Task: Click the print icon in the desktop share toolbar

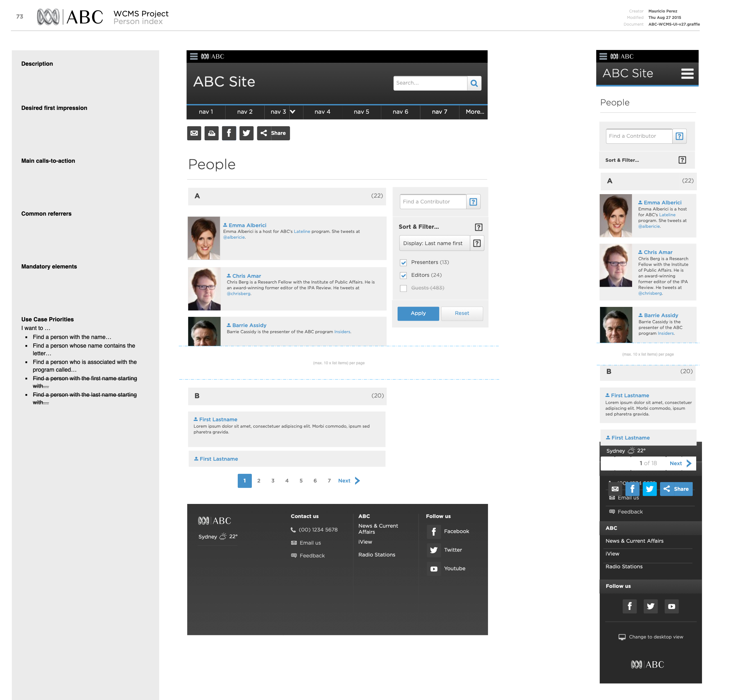Action: pyautogui.click(x=211, y=133)
